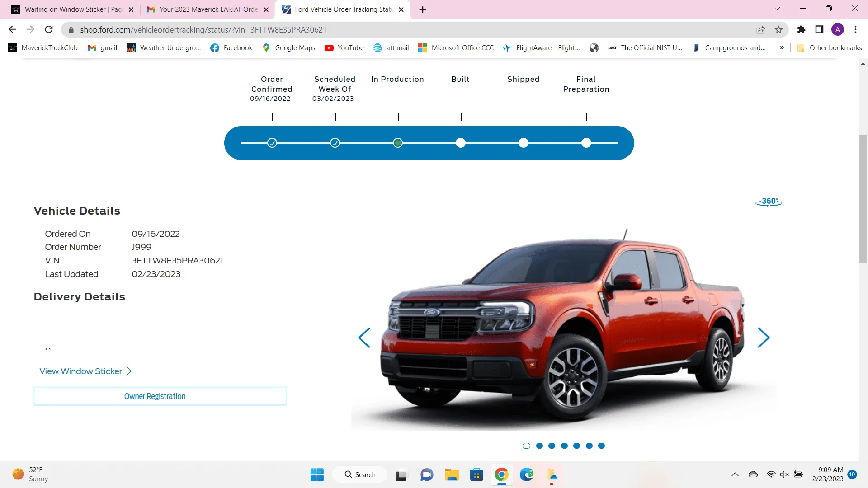
Task: Open the Facebook bookmark
Action: coord(231,48)
